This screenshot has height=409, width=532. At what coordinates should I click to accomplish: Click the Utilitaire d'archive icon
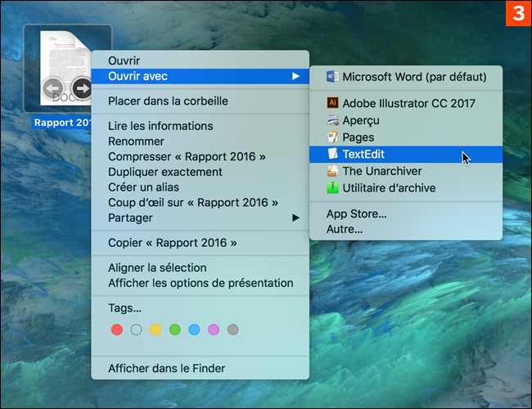(331, 188)
